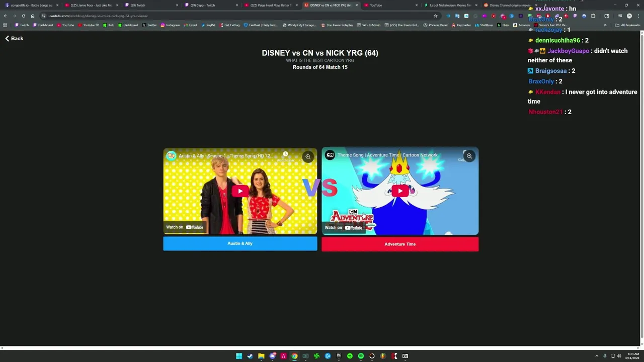Screen dimensions: 644x362
Task: Reload the page
Action: tap(23, 16)
